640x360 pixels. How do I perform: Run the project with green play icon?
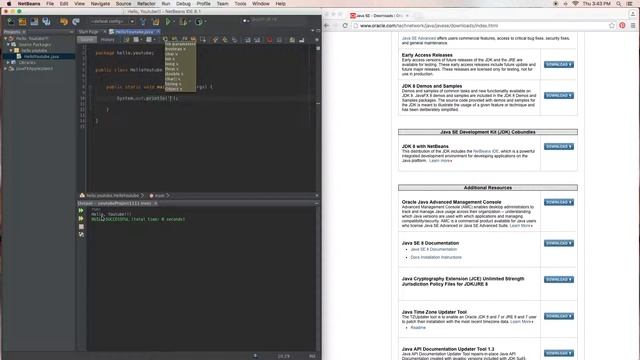coord(168,21)
